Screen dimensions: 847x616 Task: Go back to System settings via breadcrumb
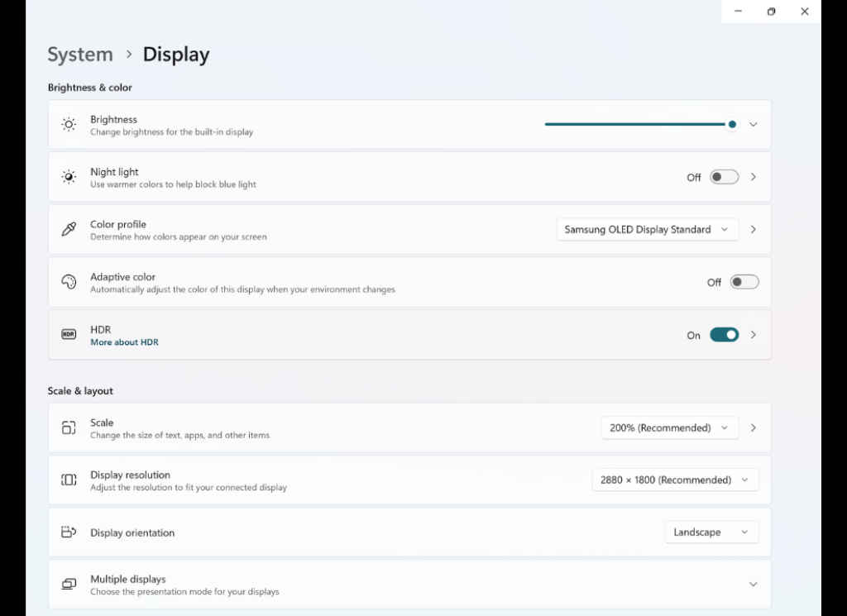pos(80,54)
